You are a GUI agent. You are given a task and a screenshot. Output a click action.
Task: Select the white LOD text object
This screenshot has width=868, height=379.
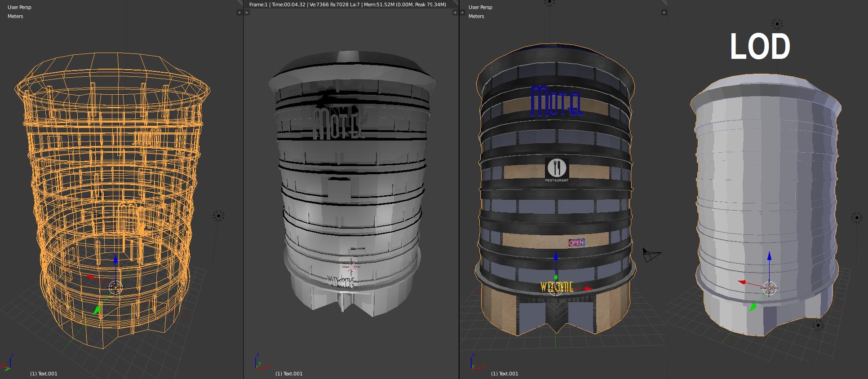coord(760,47)
